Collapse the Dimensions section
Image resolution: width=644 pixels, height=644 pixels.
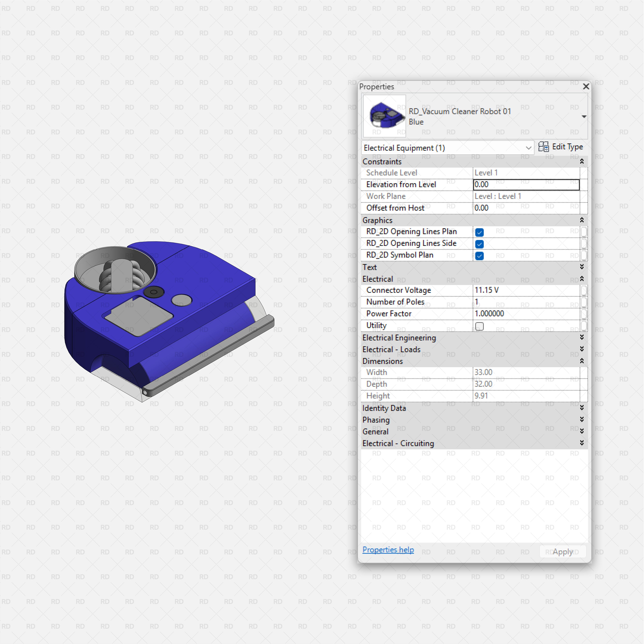[x=582, y=361]
